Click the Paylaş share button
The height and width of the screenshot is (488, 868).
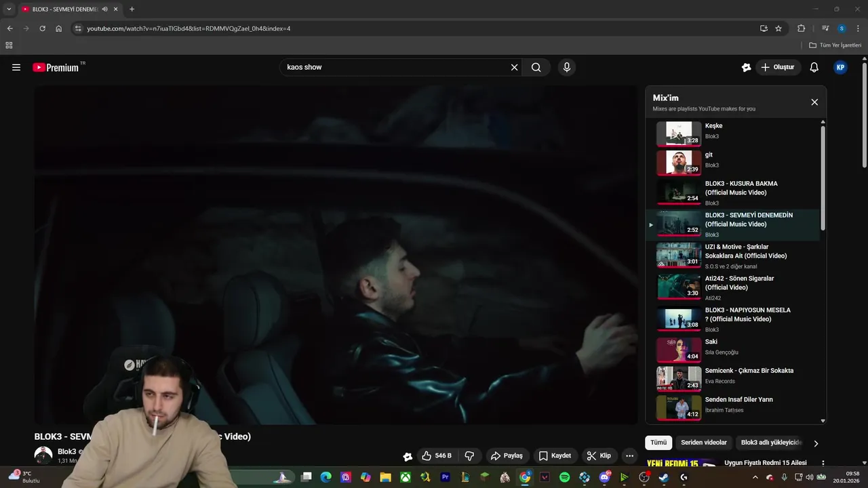[x=507, y=456]
